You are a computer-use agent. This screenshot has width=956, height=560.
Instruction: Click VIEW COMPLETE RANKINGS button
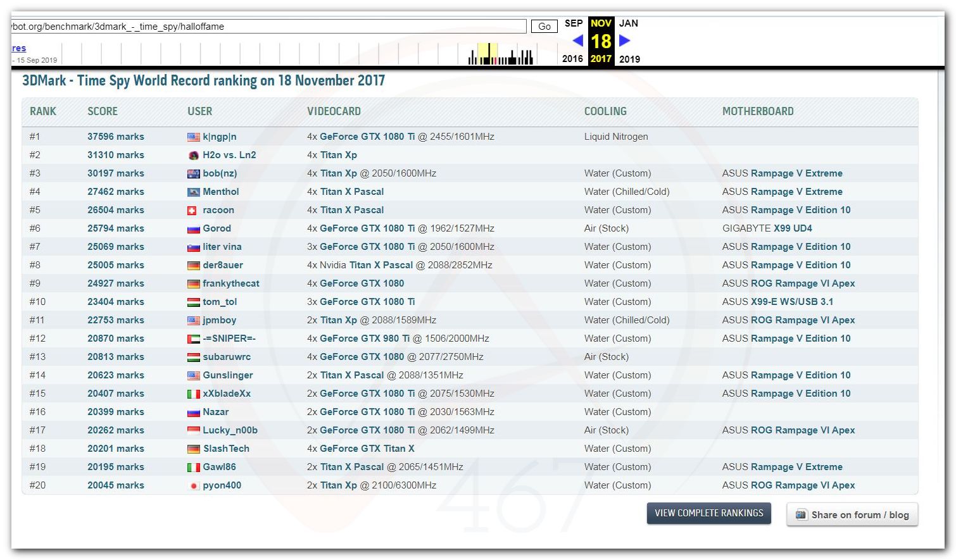tap(709, 513)
